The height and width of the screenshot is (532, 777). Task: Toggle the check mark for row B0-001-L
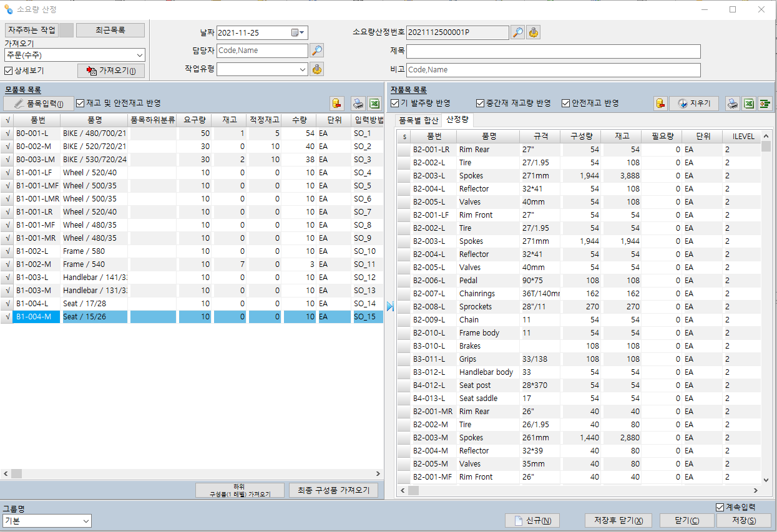click(7, 133)
